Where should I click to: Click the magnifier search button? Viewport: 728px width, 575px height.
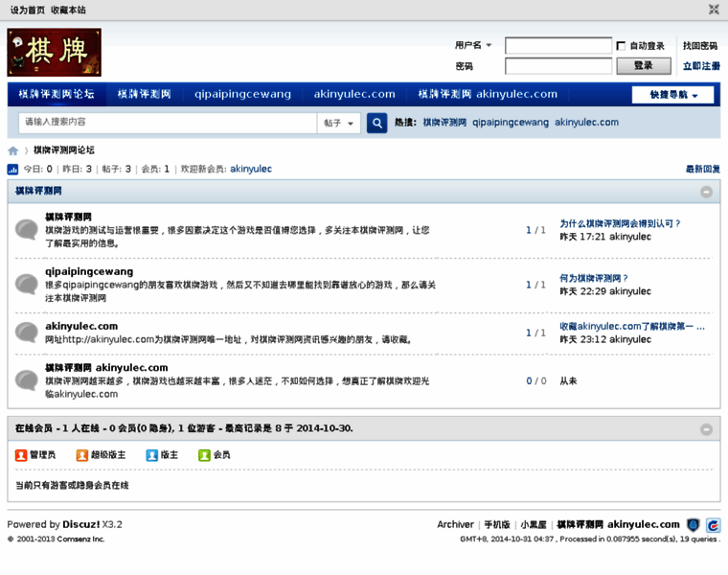[377, 123]
